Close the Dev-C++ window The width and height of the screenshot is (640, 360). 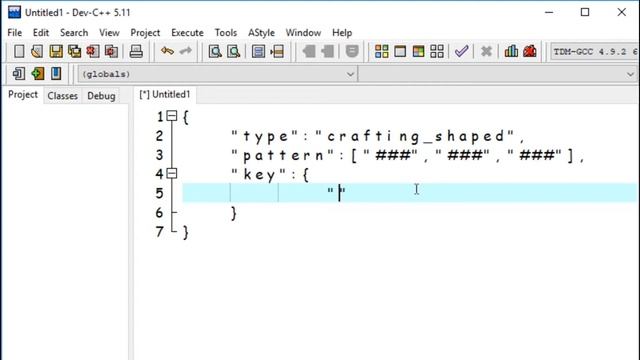tap(621, 12)
